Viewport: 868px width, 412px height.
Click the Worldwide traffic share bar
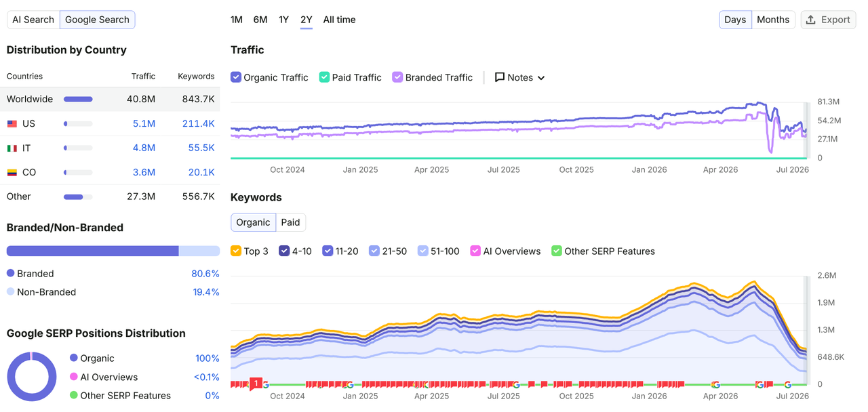(x=78, y=99)
